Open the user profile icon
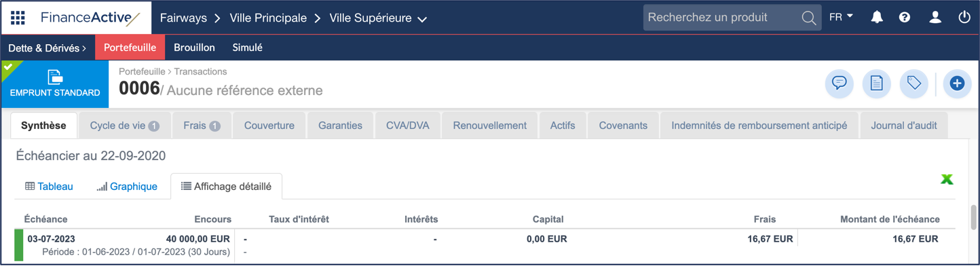The height and width of the screenshot is (266, 980). [x=935, y=18]
